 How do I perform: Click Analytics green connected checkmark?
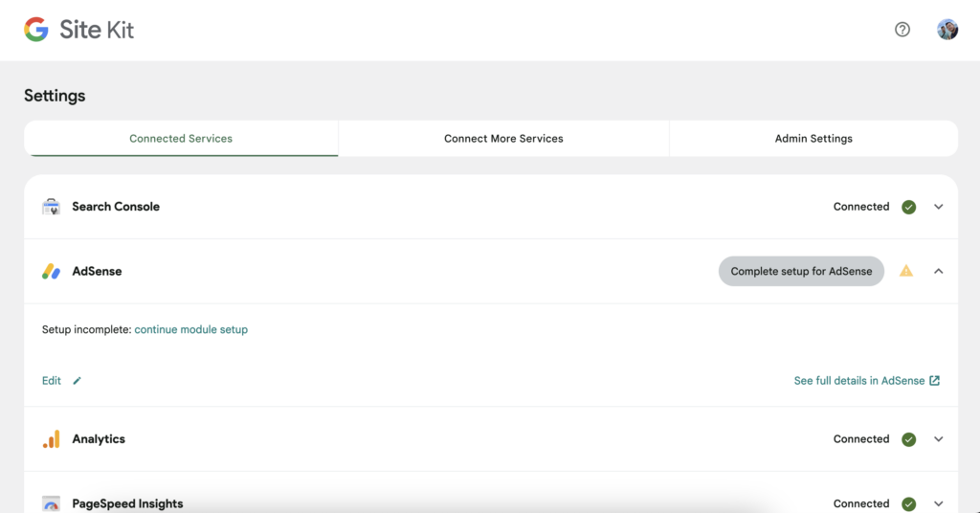click(909, 439)
